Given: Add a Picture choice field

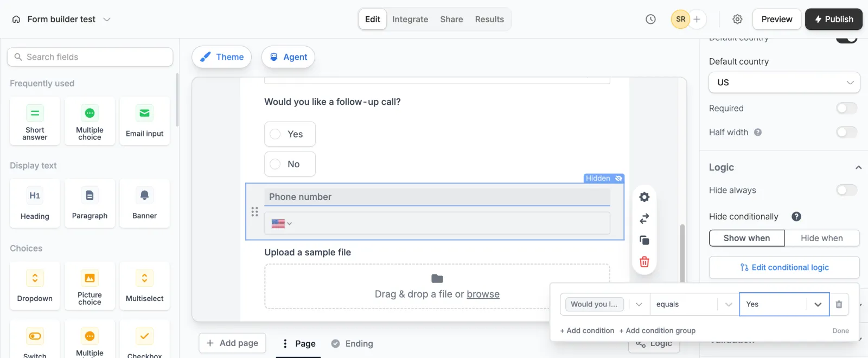Looking at the screenshot, I should click(90, 286).
